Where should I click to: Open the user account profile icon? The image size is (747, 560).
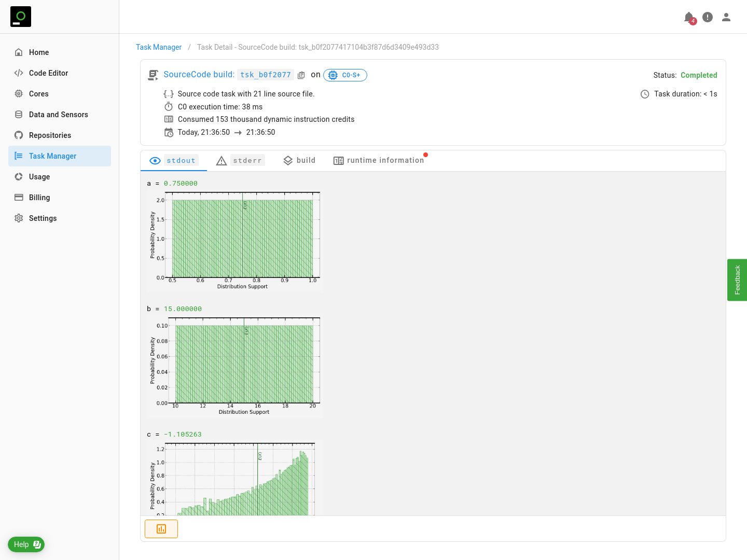pos(726,17)
